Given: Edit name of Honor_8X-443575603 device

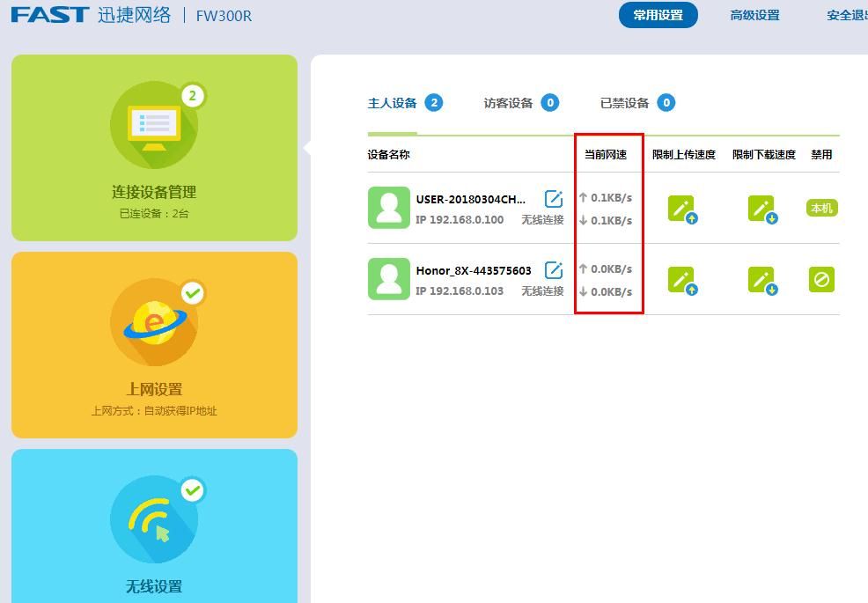Looking at the screenshot, I should coord(554,270).
